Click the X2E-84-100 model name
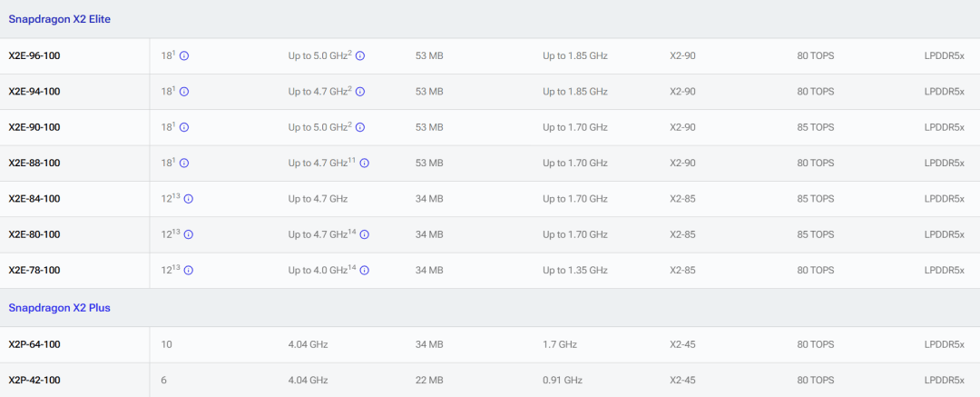This screenshot has height=397, width=980. tap(34, 199)
